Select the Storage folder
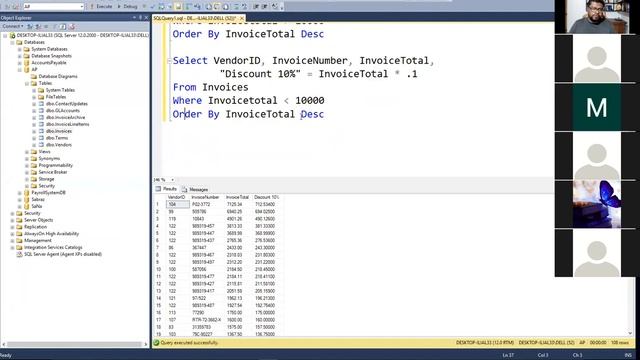The width and height of the screenshot is (640, 360). coord(46,179)
